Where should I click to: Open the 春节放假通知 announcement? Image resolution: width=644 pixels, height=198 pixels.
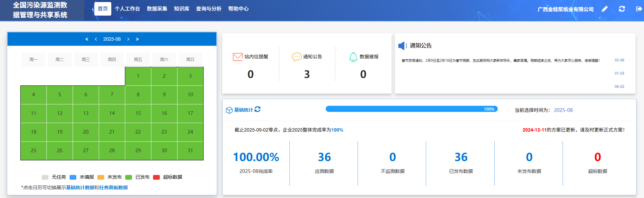tap(500, 61)
